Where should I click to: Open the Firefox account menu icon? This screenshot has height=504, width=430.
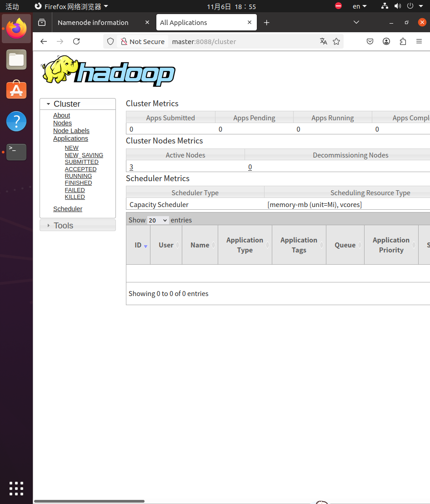pos(386,41)
